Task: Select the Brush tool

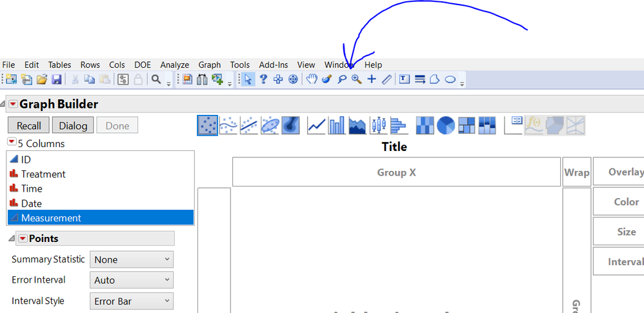Action: click(327, 79)
